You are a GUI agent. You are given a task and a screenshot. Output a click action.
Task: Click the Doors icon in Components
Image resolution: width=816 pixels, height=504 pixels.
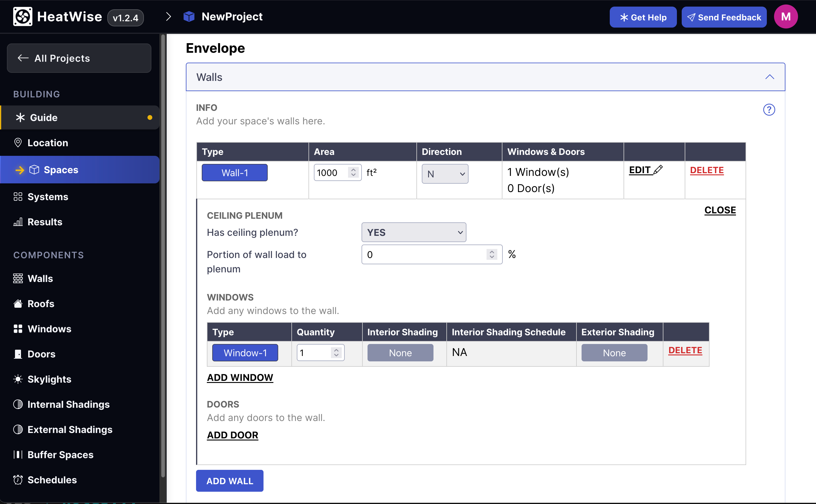tap(18, 354)
